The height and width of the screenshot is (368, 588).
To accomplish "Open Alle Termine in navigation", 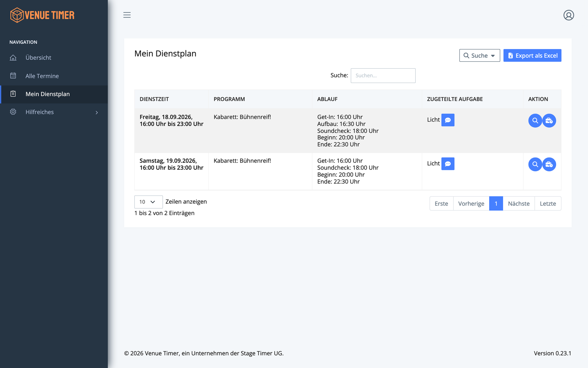I will coord(54,76).
